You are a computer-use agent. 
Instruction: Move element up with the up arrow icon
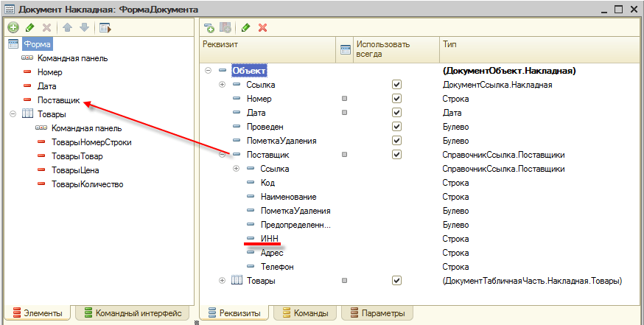pos(67,27)
